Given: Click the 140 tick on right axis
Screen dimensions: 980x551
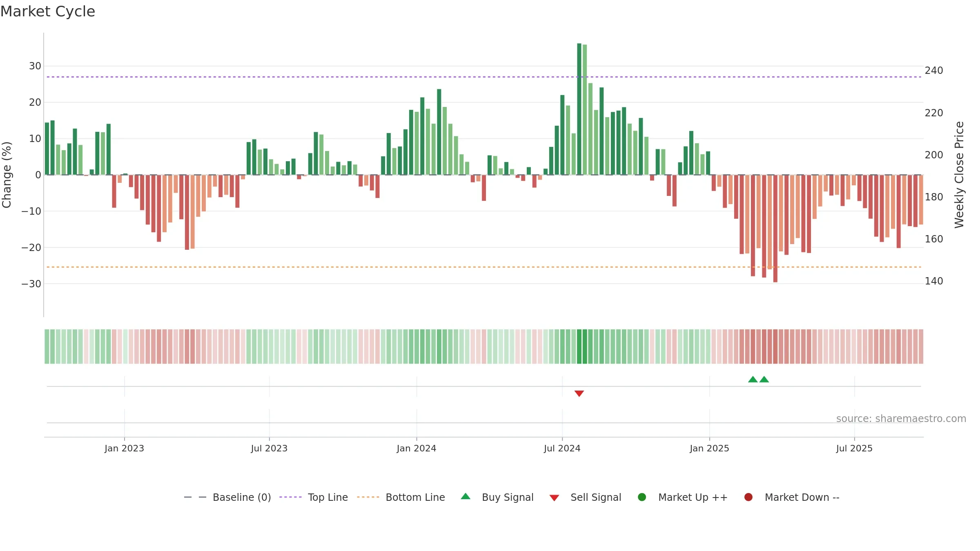Looking at the screenshot, I should pyautogui.click(x=934, y=281).
